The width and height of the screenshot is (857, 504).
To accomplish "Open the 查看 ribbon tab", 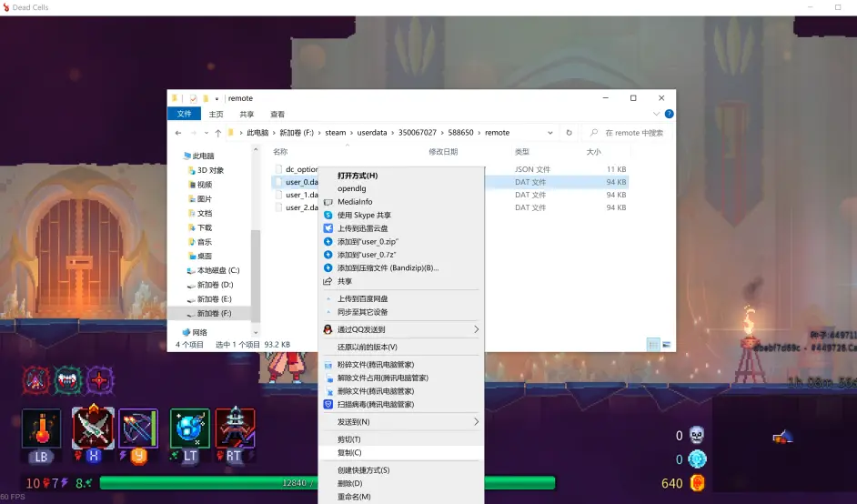I will [x=277, y=115].
